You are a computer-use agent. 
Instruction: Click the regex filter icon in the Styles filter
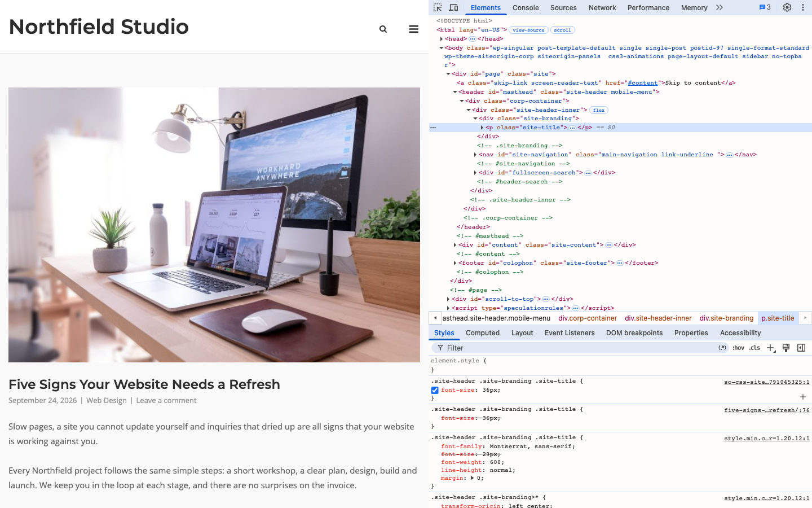(722, 348)
